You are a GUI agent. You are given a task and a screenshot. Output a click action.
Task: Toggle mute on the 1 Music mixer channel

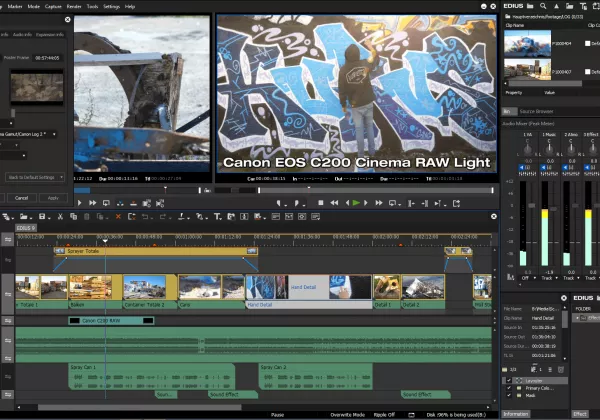pyautogui.click(x=543, y=168)
